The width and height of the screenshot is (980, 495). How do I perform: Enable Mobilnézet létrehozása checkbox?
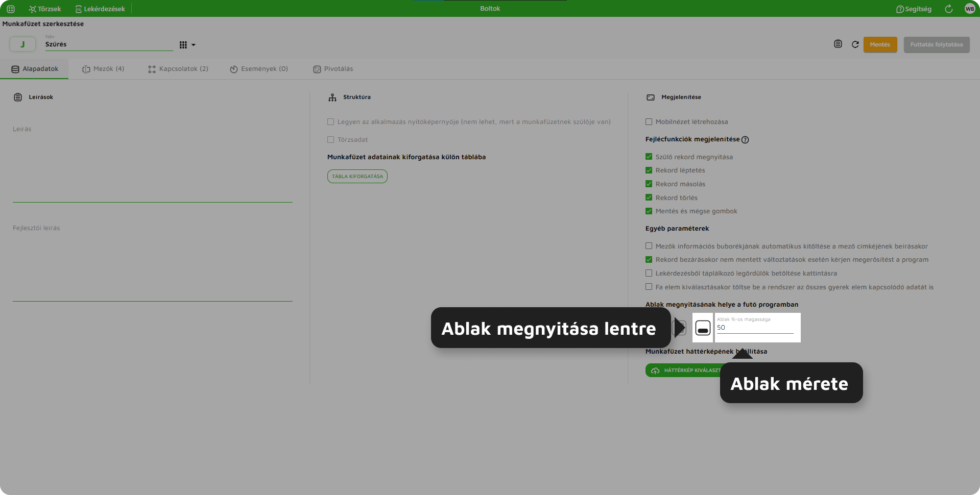pos(649,122)
